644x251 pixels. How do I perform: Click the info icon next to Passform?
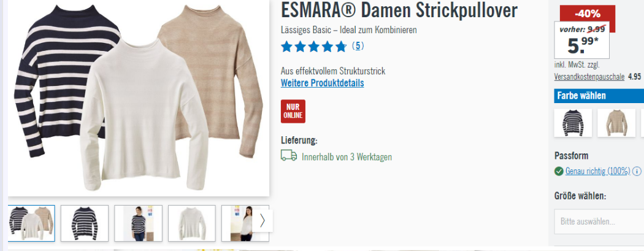click(637, 171)
